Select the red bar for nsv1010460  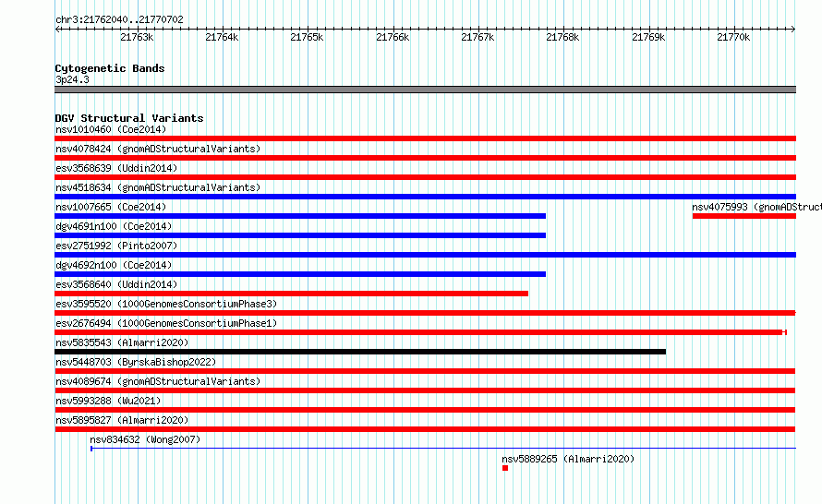tap(425, 138)
